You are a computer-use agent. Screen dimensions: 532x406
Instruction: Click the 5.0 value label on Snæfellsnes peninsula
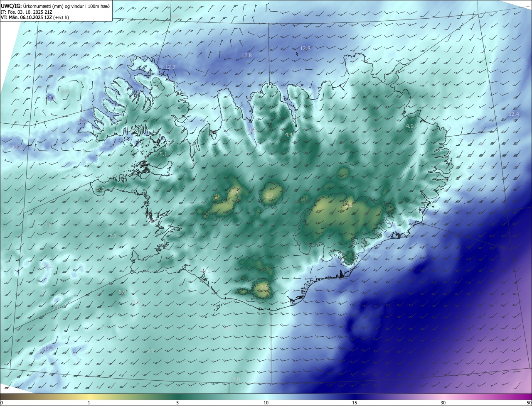coord(101,189)
